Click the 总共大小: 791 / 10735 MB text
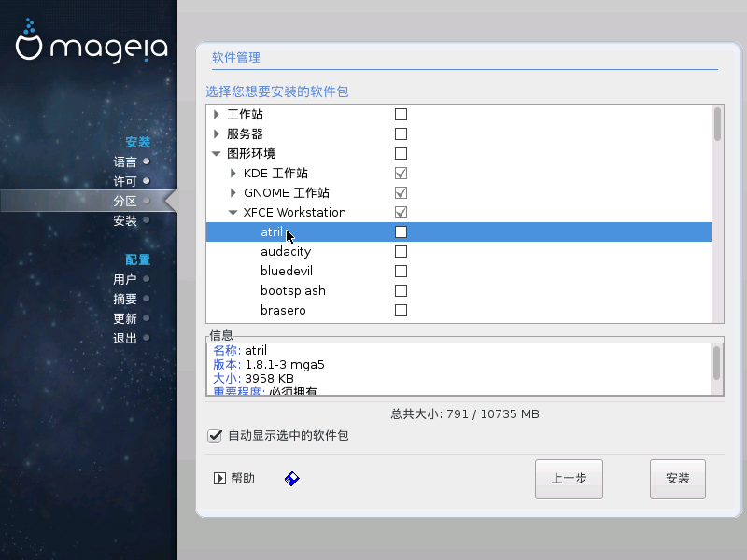Viewport: 747px width, 560px height. (x=465, y=413)
